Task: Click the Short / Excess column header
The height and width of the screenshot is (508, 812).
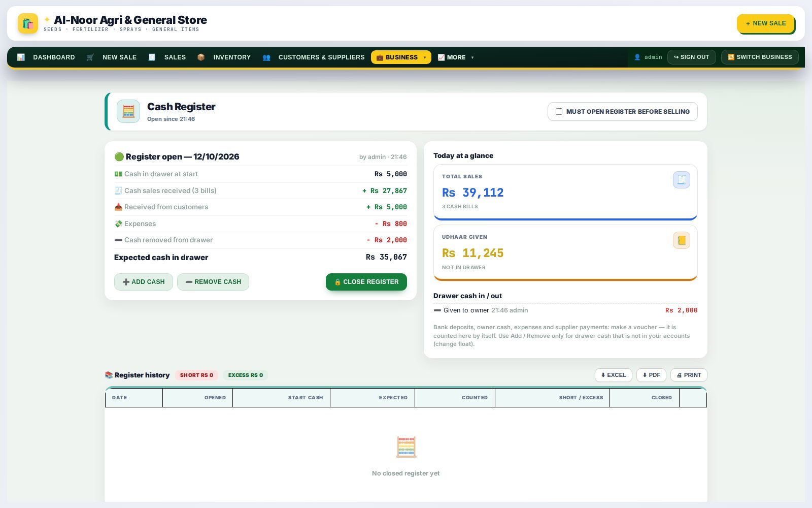Action: (x=552, y=398)
